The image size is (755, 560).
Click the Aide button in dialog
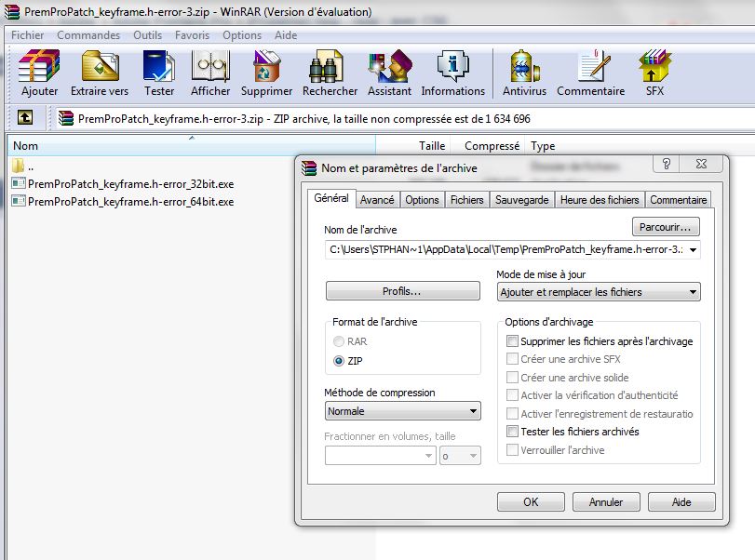681,502
